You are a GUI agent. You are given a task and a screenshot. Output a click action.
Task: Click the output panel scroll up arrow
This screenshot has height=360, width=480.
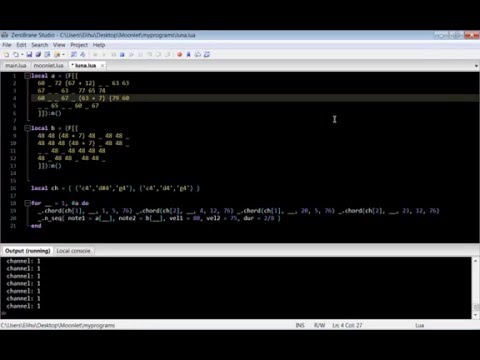point(476,261)
